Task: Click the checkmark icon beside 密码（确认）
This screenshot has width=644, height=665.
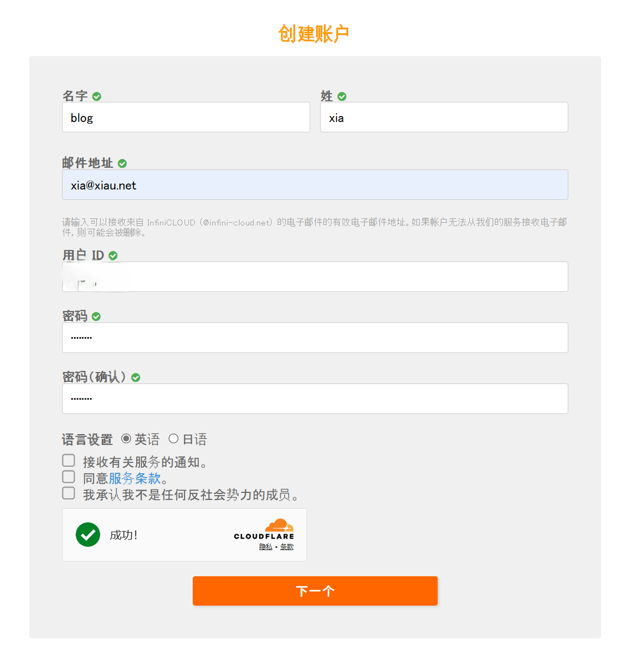Action: pyautogui.click(x=136, y=377)
